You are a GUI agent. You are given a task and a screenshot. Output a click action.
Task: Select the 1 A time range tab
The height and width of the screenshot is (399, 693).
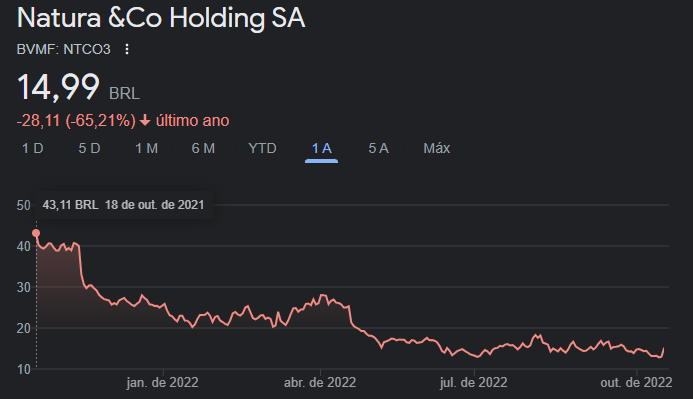(321, 148)
